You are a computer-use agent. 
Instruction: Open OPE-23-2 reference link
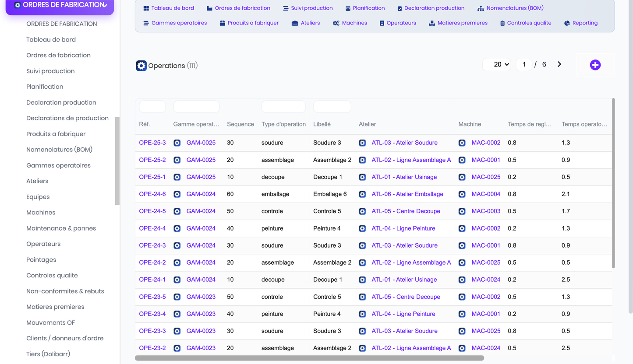152,348
